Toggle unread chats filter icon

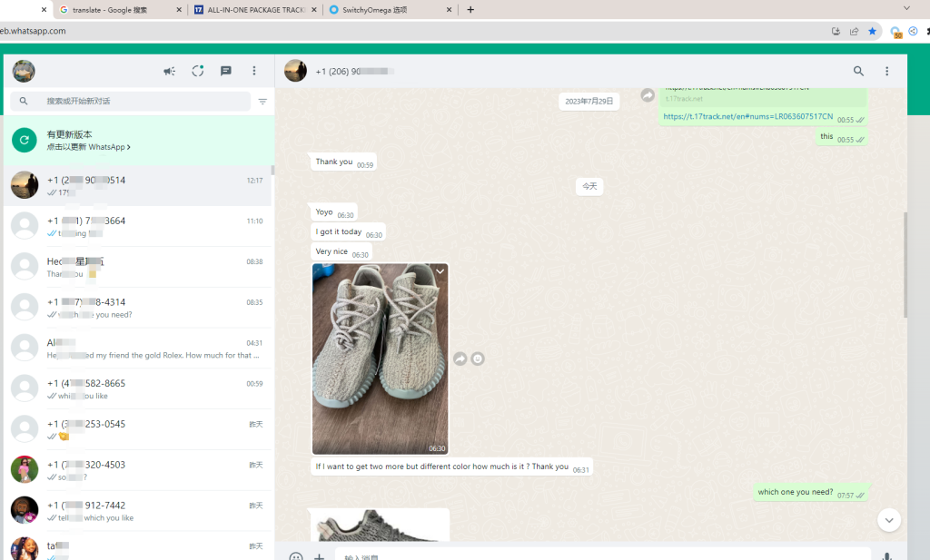click(262, 102)
